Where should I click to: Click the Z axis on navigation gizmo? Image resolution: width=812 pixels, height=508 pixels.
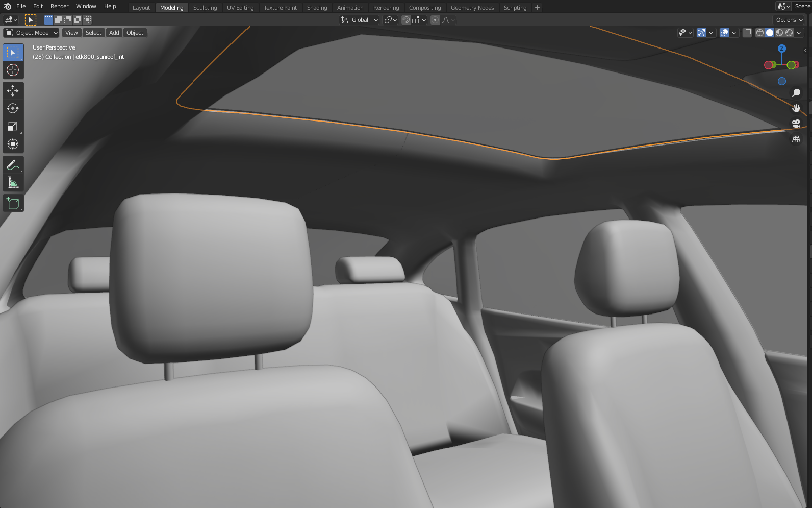[782, 49]
